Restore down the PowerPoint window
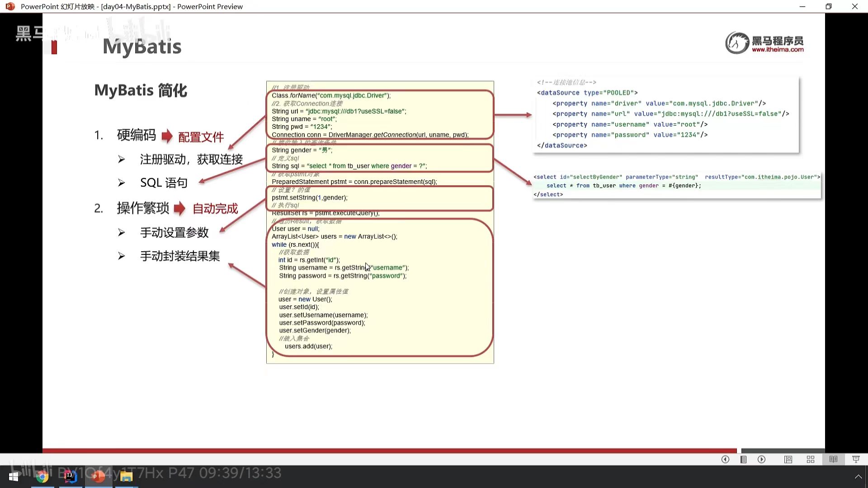 [x=828, y=6]
